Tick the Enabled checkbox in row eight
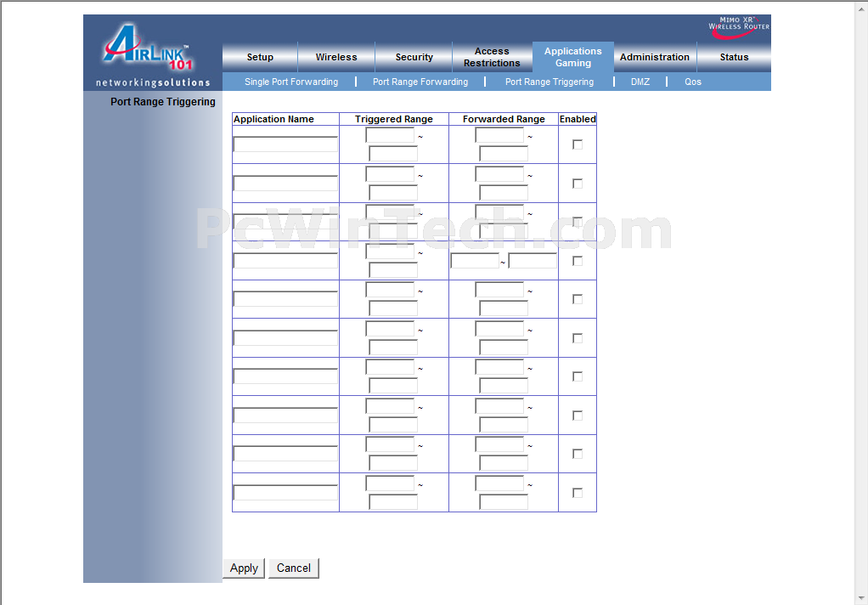This screenshot has width=868, height=605. (x=578, y=416)
